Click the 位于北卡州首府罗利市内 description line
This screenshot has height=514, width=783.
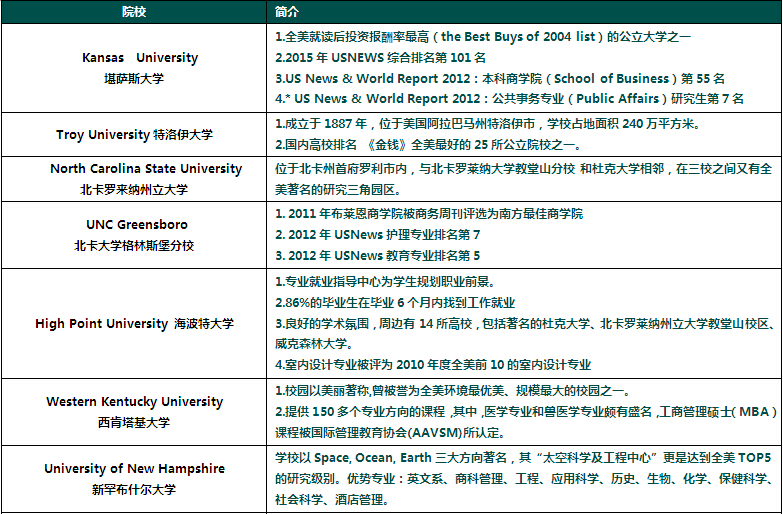(523, 168)
